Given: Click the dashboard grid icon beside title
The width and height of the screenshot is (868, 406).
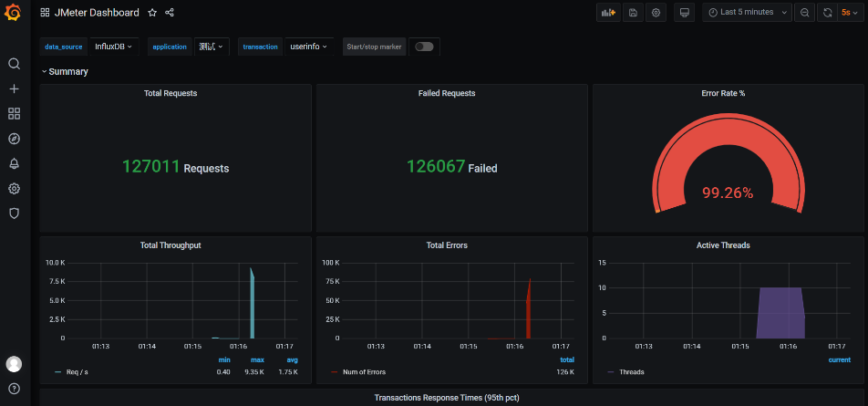Looking at the screenshot, I should 45,12.
